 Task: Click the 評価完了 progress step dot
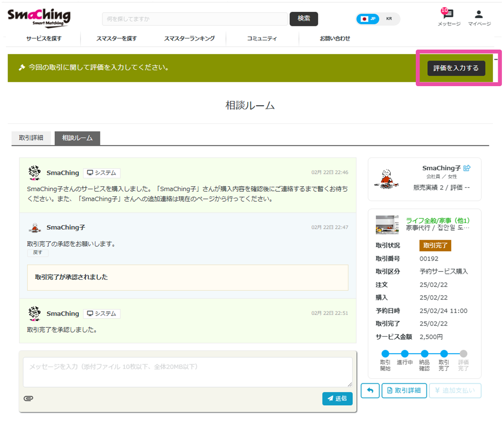pyautogui.click(x=463, y=354)
